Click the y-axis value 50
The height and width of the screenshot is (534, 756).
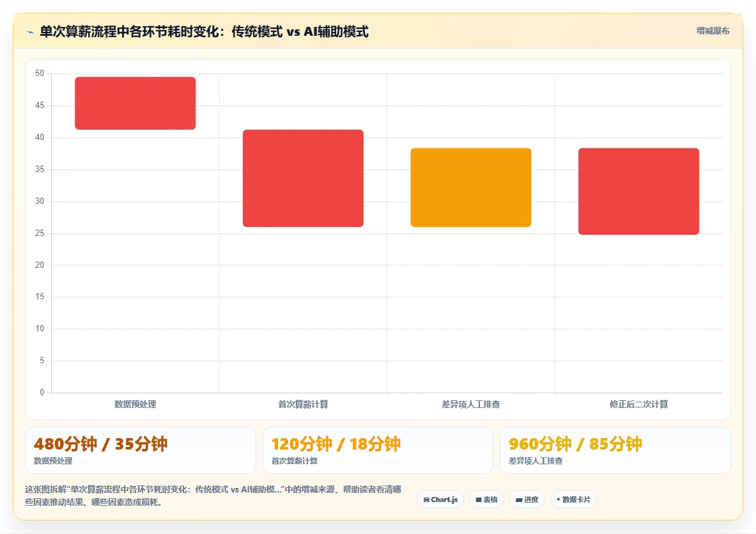point(40,74)
